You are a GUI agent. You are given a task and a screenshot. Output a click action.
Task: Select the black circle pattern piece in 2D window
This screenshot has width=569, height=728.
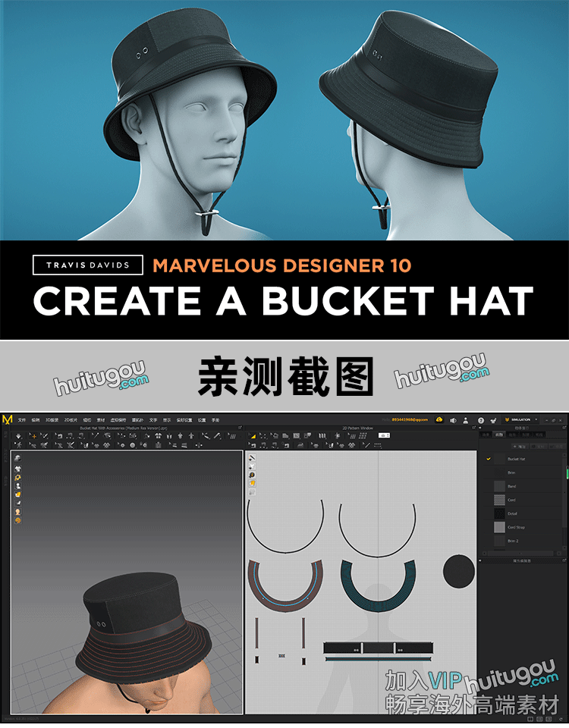coord(459,571)
